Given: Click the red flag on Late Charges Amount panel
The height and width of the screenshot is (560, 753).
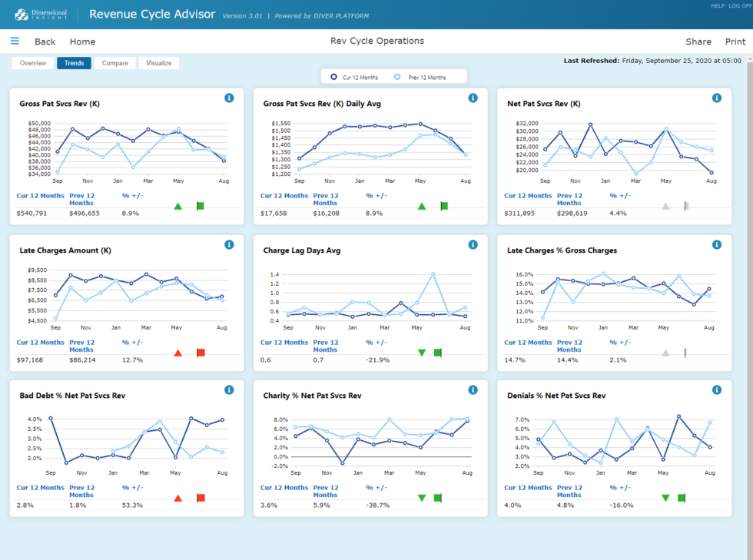Looking at the screenshot, I should [201, 352].
